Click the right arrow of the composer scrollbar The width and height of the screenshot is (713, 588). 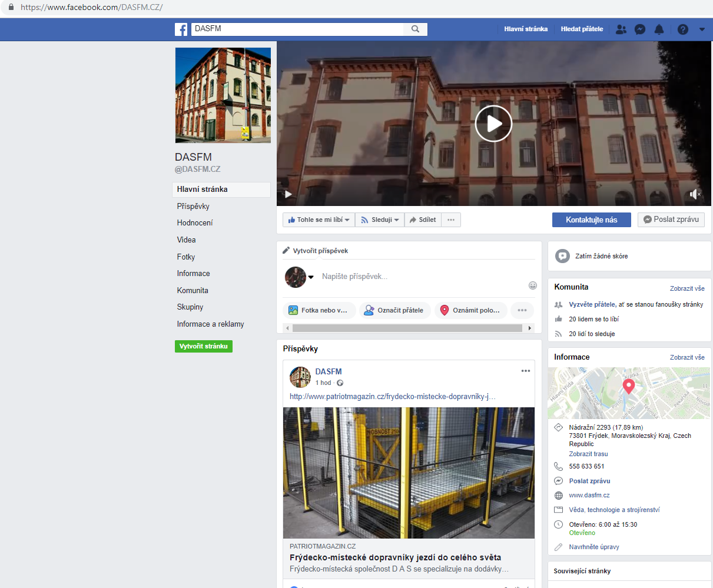click(x=530, y=328)
